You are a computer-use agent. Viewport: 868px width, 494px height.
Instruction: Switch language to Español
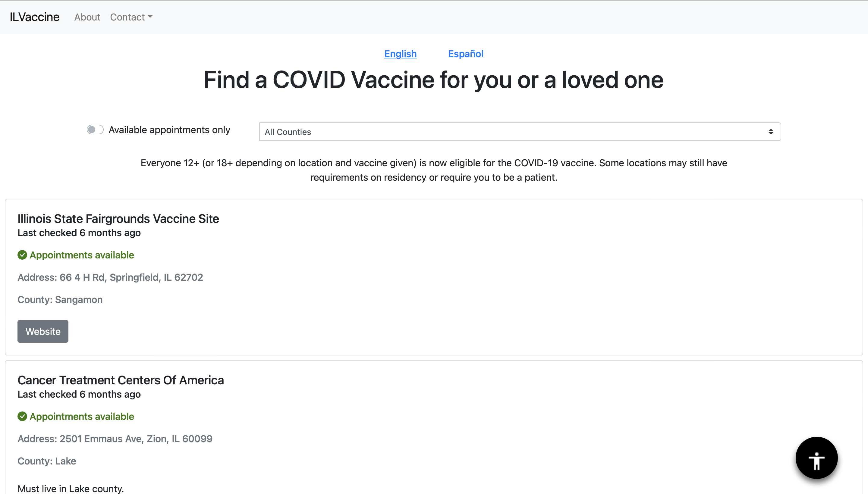(x=465, y=54)
